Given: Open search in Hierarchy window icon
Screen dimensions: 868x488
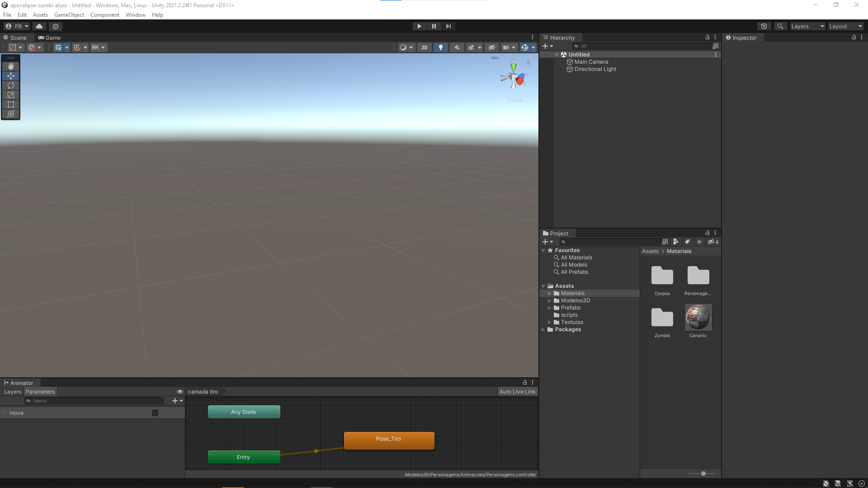Looking at the screenshot, I should point(715,46).
